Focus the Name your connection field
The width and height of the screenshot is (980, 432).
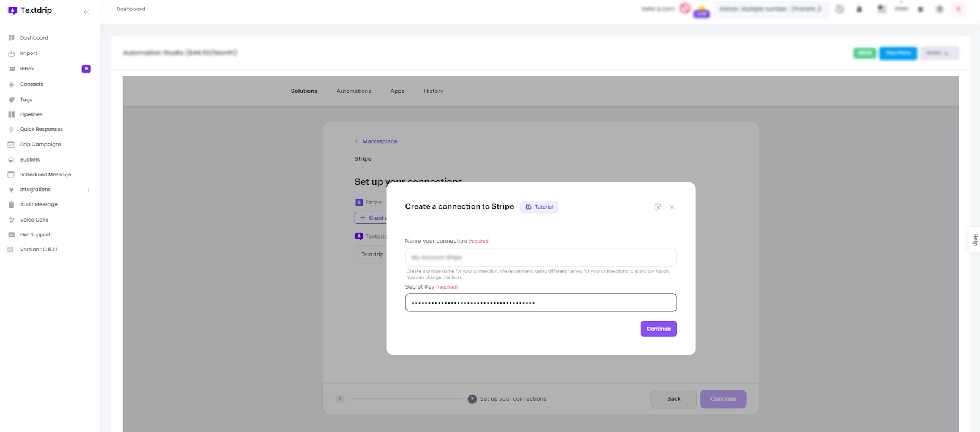pos(541,258)
